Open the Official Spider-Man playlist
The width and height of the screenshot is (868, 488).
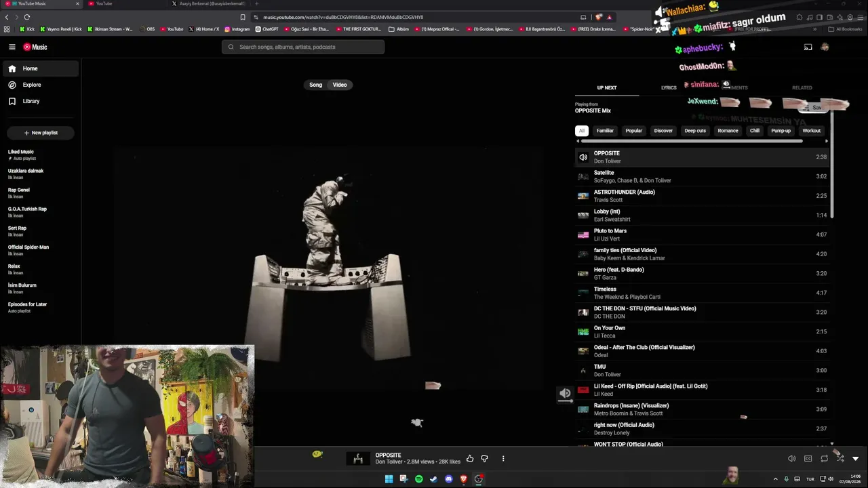pos(41,250)
